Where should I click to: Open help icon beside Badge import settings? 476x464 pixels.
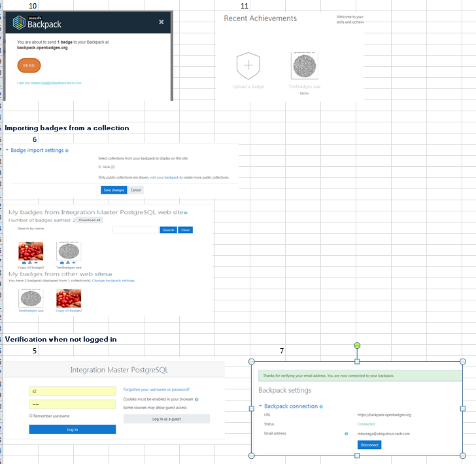[x=67, y=151]
